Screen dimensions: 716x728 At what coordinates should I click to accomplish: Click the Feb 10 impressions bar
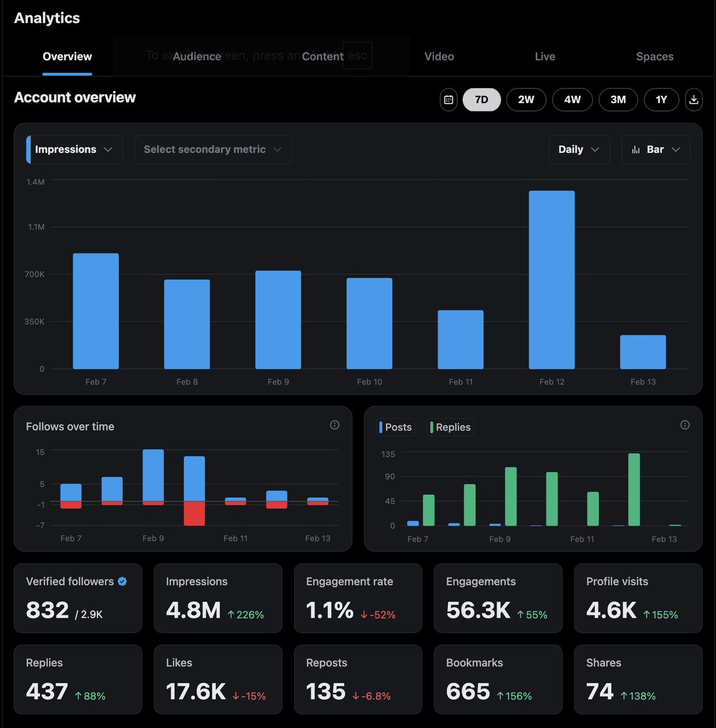point(369,323)
